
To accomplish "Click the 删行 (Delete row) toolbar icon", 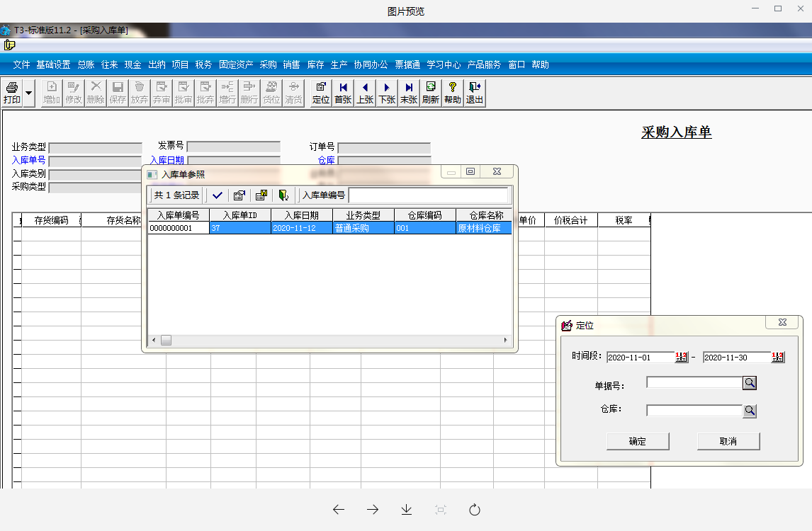I will point(249,93).
